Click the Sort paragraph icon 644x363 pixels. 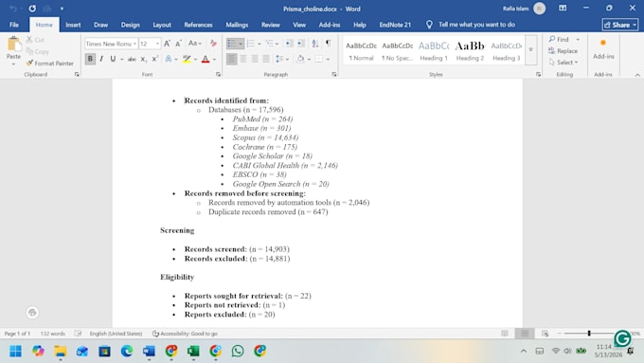tap(315, 44)
